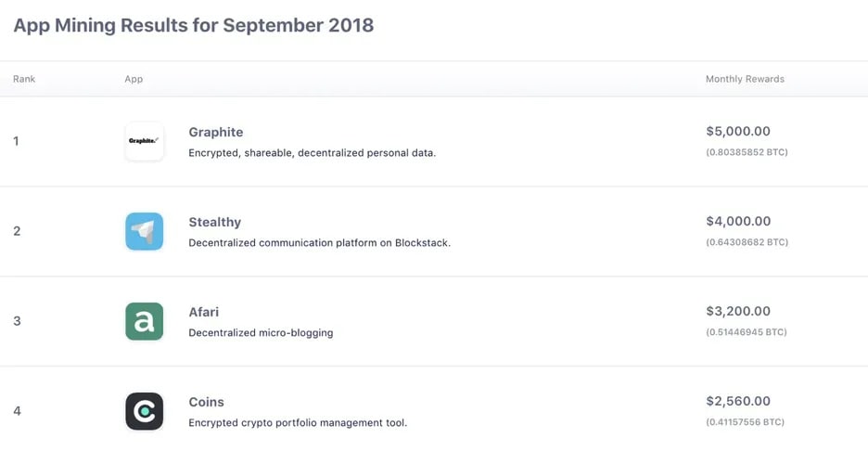Open the Graphite app name link
The height and width of the screenshot is (451, 868).
(x=216, y=132)
